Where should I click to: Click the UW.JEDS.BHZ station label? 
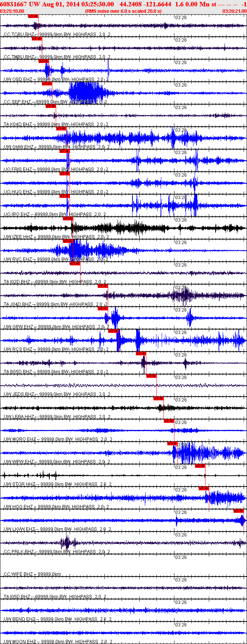pyautogui.click(x=19, y=394)
